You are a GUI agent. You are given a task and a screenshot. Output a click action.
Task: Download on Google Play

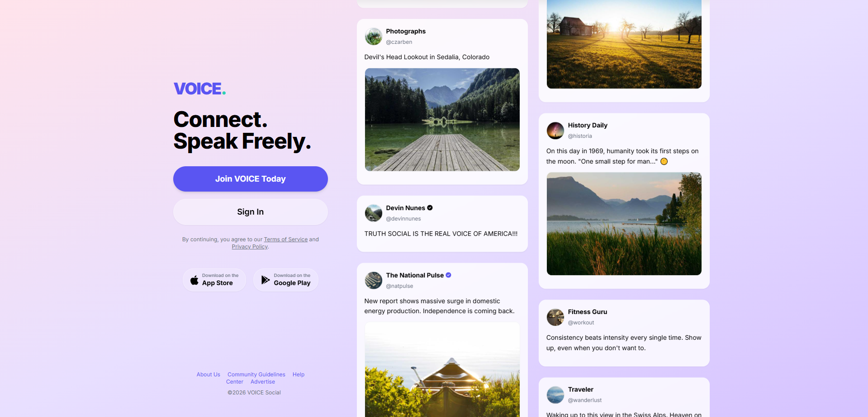coord(286,280)
